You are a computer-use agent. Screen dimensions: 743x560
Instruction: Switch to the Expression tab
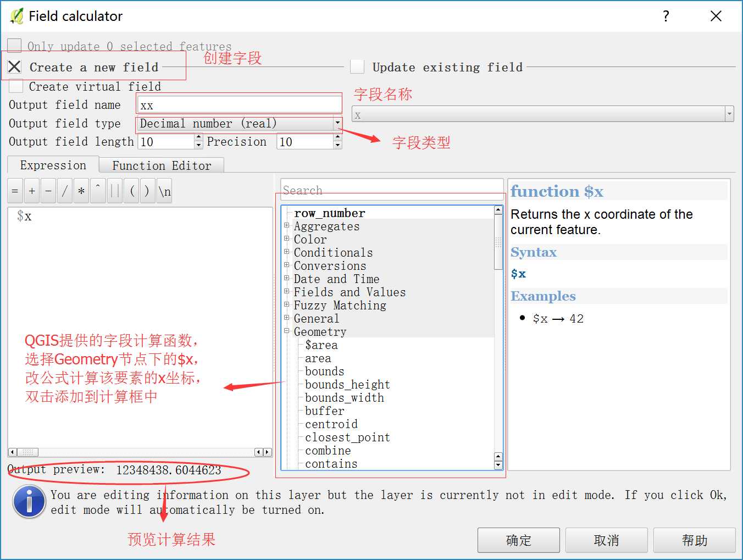tap(53, 165)
